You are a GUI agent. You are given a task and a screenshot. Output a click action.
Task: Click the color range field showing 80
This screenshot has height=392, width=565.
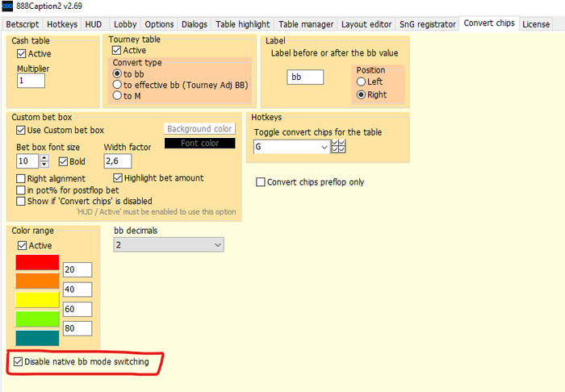point(77,328)
